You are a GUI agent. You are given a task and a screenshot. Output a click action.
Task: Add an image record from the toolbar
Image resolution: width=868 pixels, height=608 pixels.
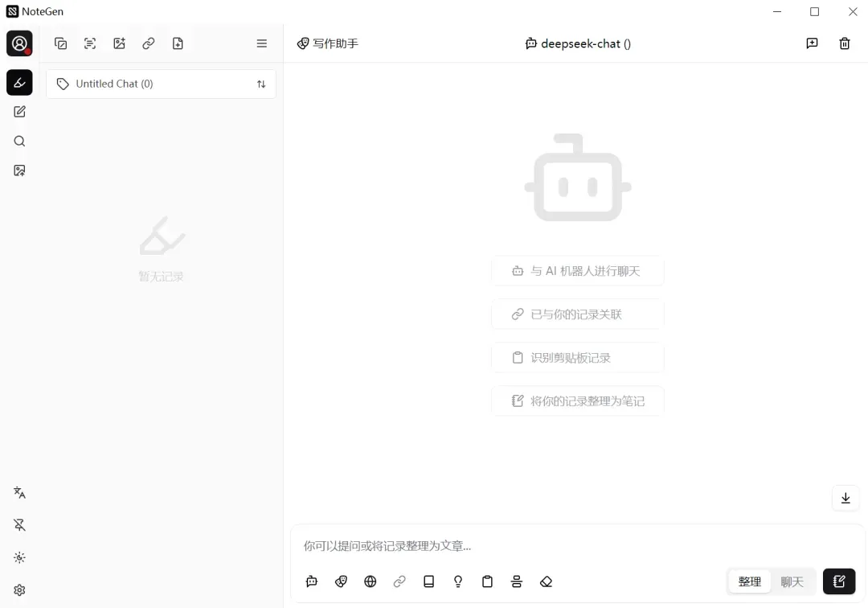pos(120,43)
